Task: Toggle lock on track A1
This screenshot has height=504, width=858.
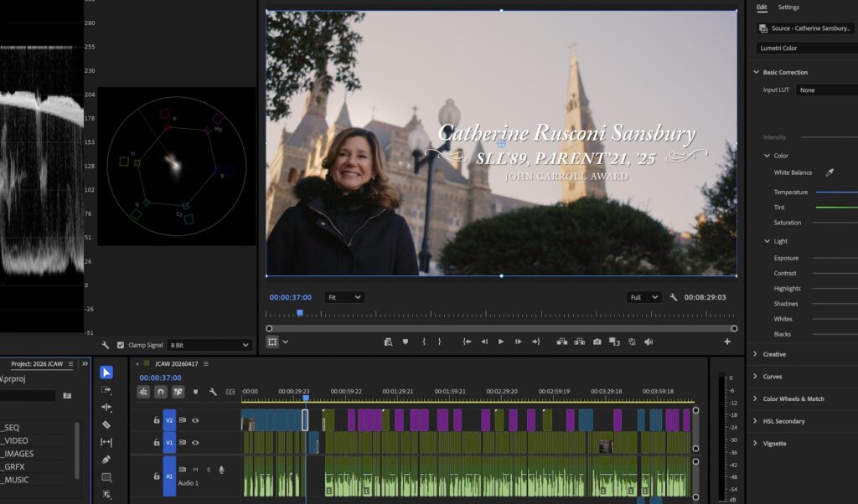Action: coord(157,476)
